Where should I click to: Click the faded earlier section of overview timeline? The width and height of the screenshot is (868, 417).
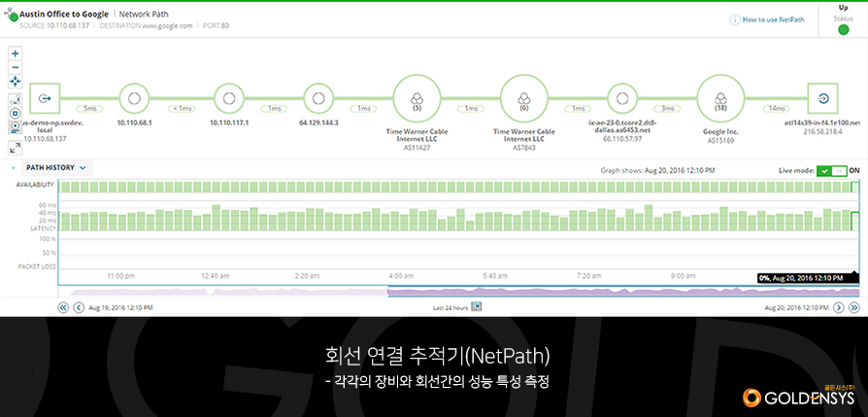pyautogui.click(x=223, y=292)
